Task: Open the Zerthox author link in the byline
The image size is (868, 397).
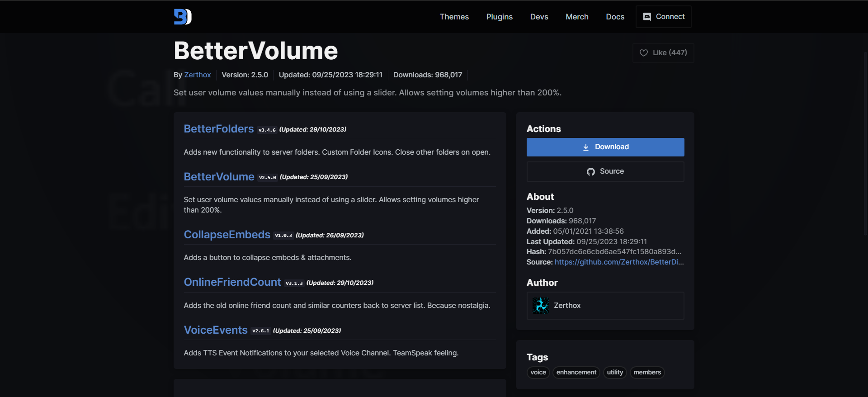Action: [x=198, y=75]
